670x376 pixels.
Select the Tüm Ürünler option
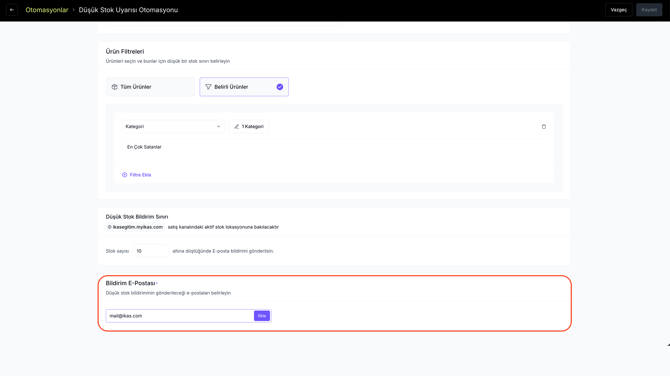click(150, 87)
